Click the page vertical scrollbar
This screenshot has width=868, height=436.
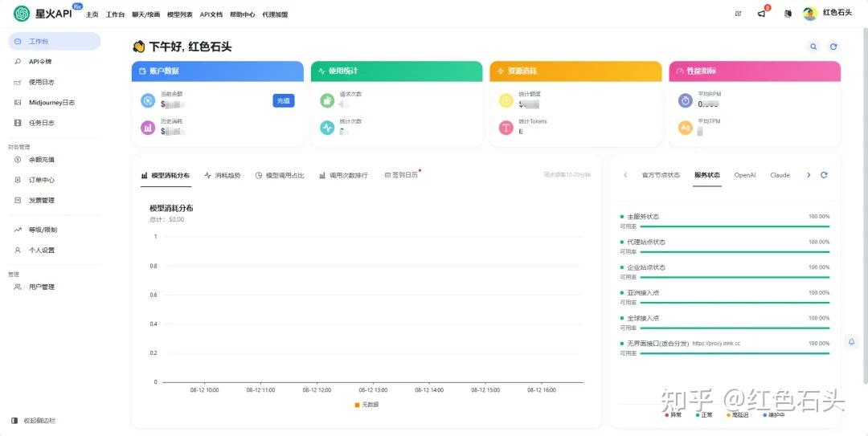pyautogui.click(x=866, y=205)
